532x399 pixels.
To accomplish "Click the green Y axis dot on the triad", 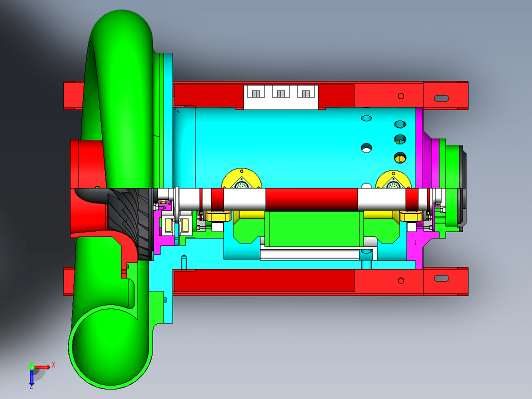I will click(x=31, y=367).
